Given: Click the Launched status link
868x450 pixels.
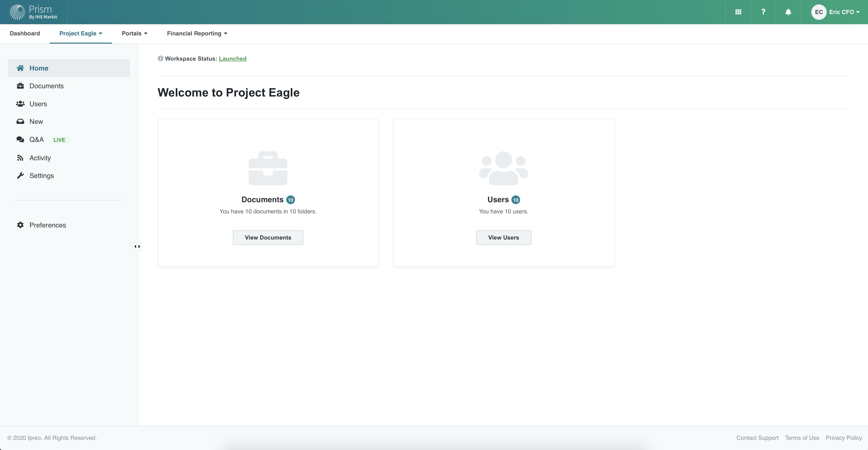Looking at the screenshot, I should coord(232,59).
